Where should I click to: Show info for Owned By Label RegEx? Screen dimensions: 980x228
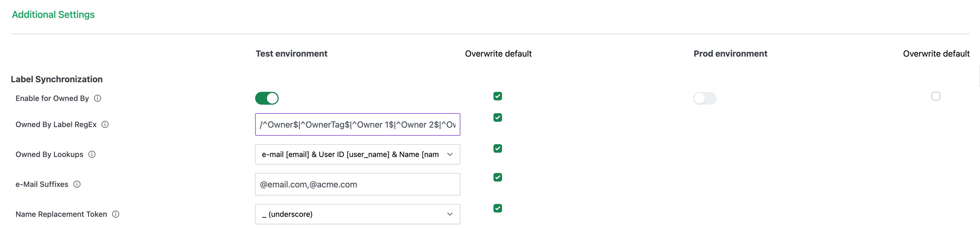(x=105, y=125)
